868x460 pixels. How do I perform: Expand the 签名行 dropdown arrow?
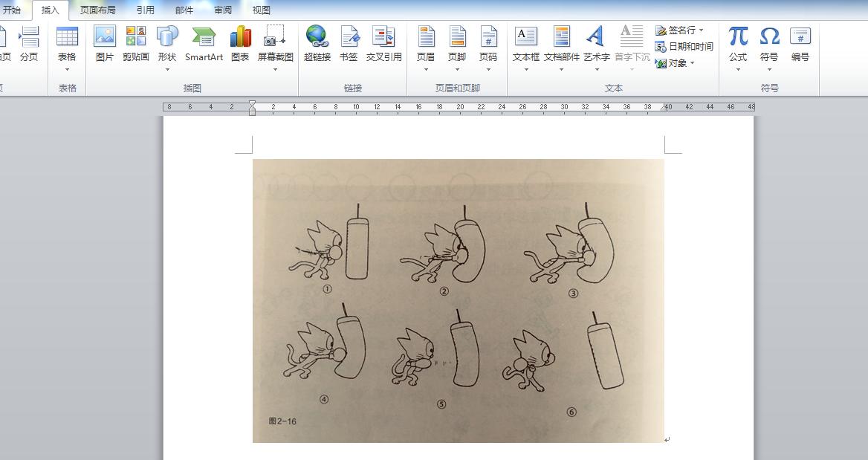[x=701, y=30]
